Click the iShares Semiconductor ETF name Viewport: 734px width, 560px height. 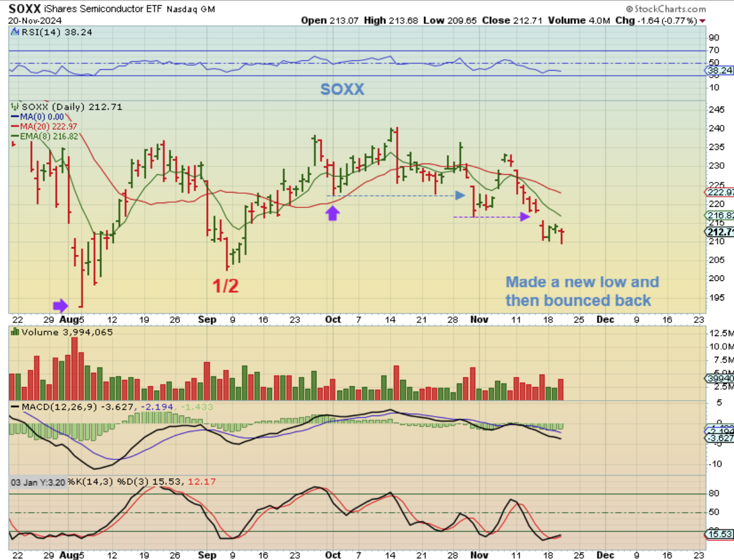tap(103, 9)
